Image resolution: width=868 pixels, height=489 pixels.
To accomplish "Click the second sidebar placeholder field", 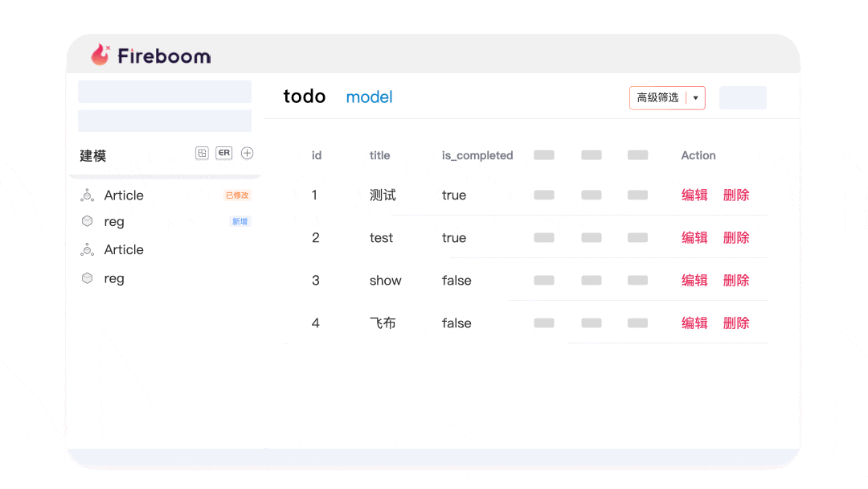I will pyautogui.click(x=165, y=121).
